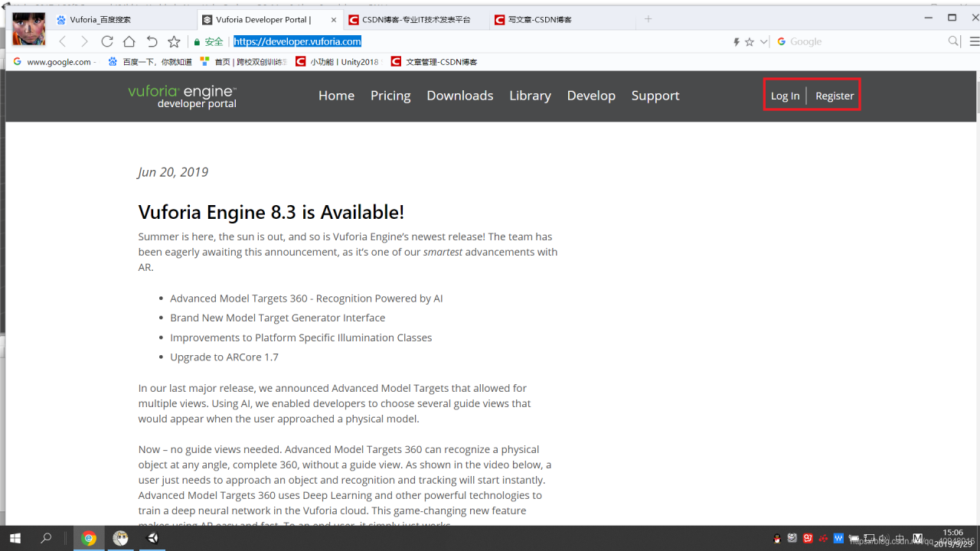
Task: Open the browser hamburger menu
Action: (x=974, y=41)
